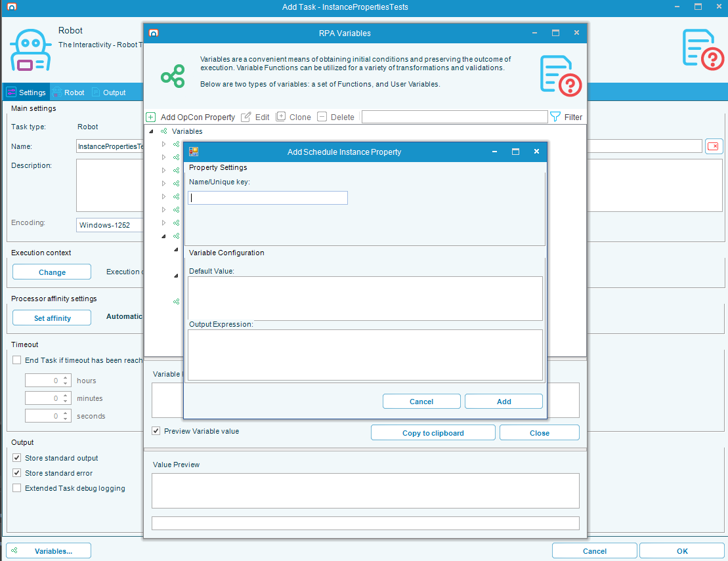728x561 pixels.
Task: Uncheck Store standard error
Action: [16, 473]
